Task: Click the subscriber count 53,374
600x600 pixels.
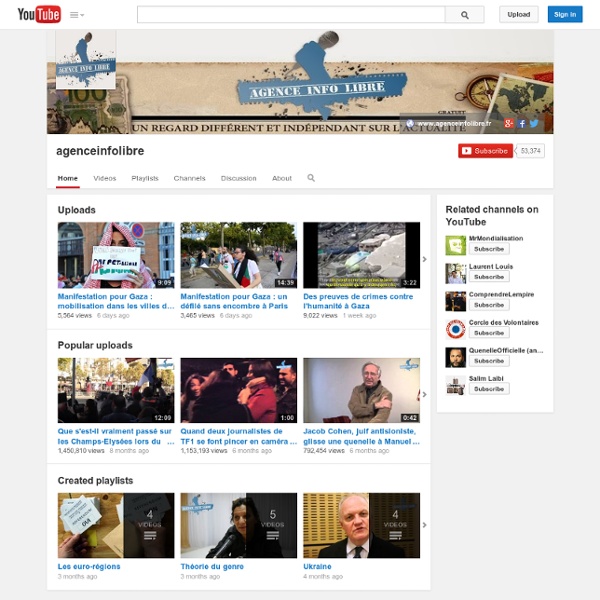Action: click(x=530, y=151)
